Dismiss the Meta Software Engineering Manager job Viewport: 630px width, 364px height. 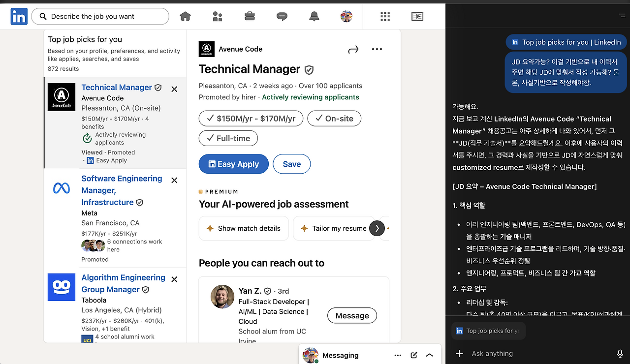tap(174, 181)
